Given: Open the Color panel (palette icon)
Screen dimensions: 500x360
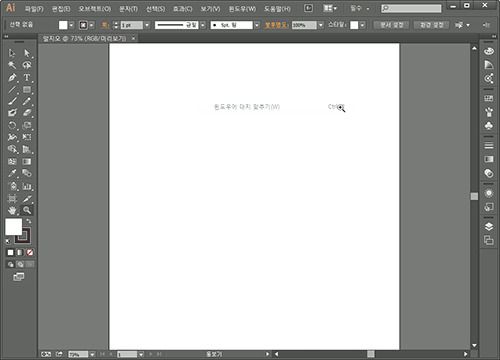Looking at the screenshot, I should [x=489, y=51].
